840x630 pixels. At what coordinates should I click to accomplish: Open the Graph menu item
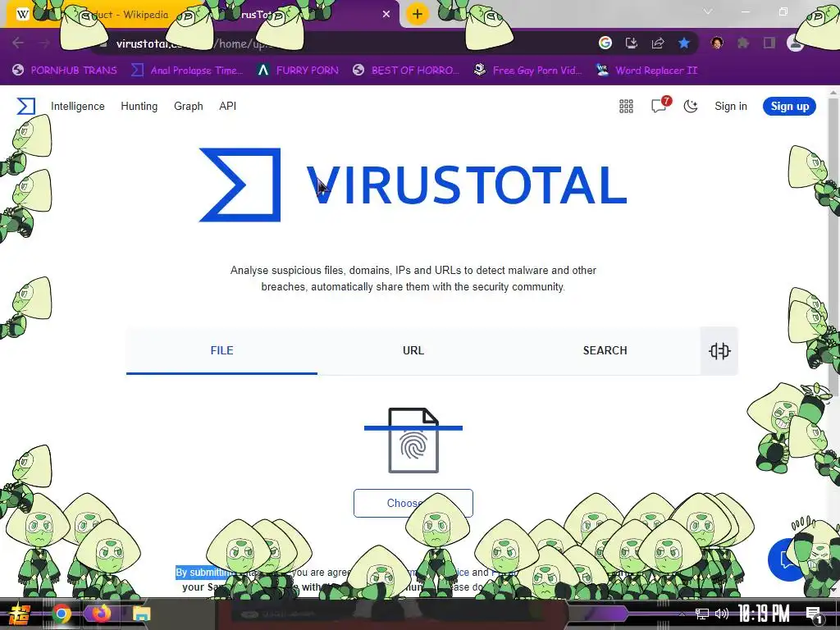pos(189,106)
